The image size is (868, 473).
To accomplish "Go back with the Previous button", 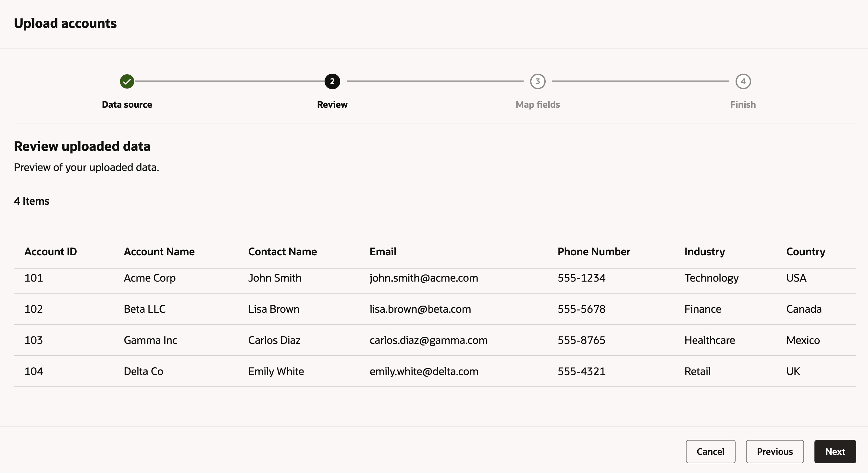I will pyautogui.click(x=775, y=452).
